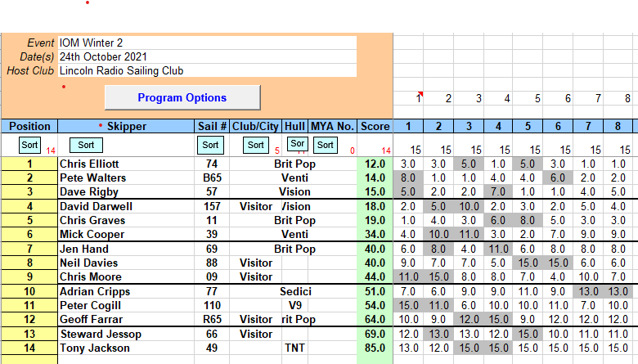Click the race 5 column header
Image resolution: width=638 pixels, height=364 pixels.
[x=528, y=126]
